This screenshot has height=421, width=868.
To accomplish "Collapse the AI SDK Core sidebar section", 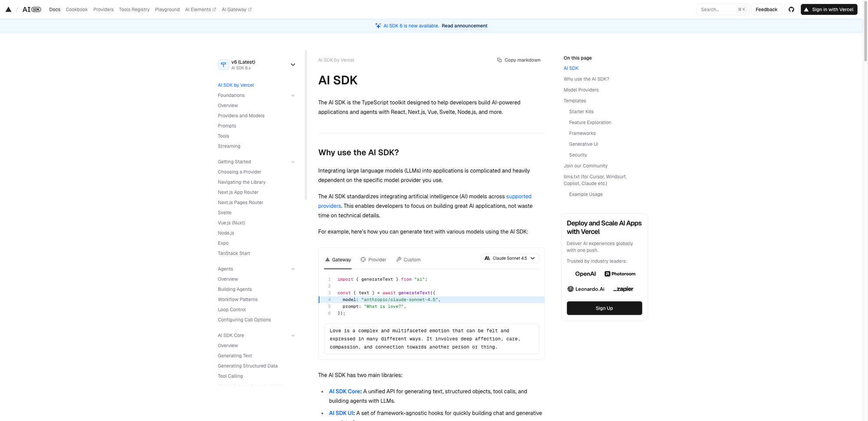I will (293, 335).
